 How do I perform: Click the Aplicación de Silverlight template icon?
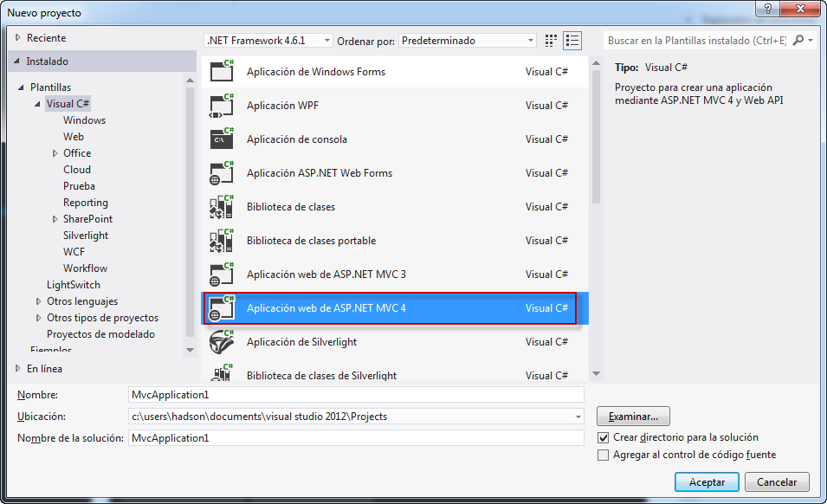pyautogui.click(x=223, y=341)
